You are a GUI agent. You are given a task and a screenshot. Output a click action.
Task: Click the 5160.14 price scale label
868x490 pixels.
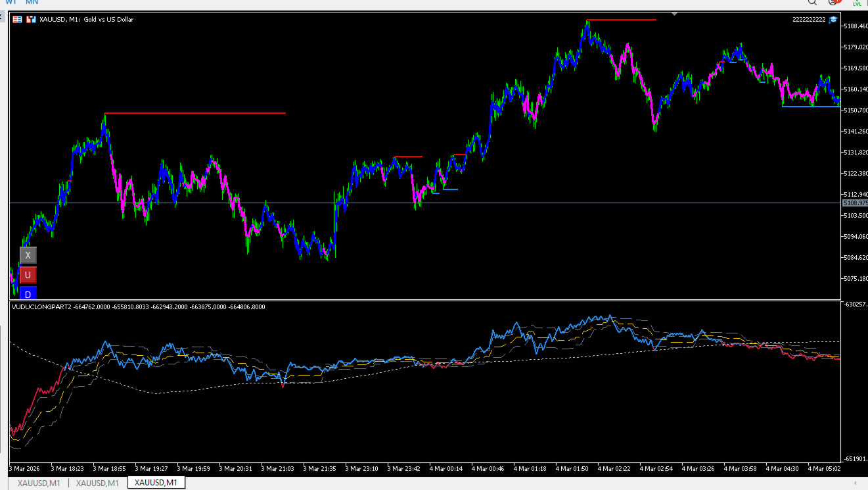(856, 89)
